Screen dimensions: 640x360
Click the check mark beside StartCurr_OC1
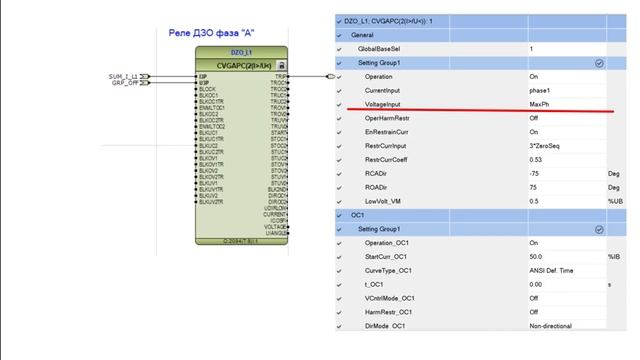(339, 257)
